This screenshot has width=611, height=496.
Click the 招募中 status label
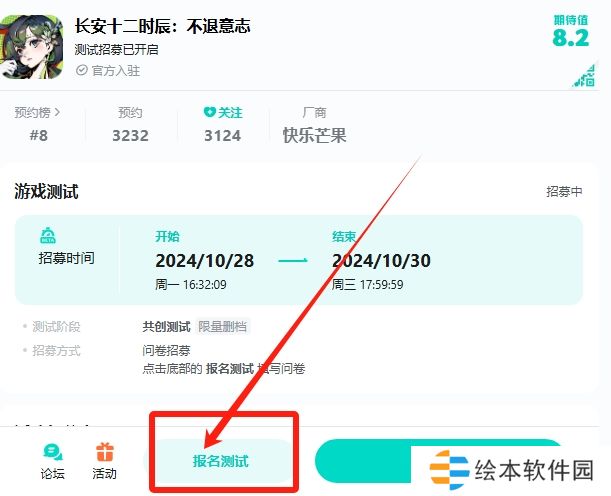tap(564, 191)
